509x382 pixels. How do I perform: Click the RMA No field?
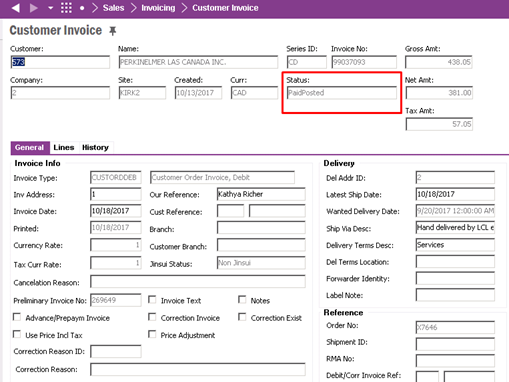coord(455,360)
